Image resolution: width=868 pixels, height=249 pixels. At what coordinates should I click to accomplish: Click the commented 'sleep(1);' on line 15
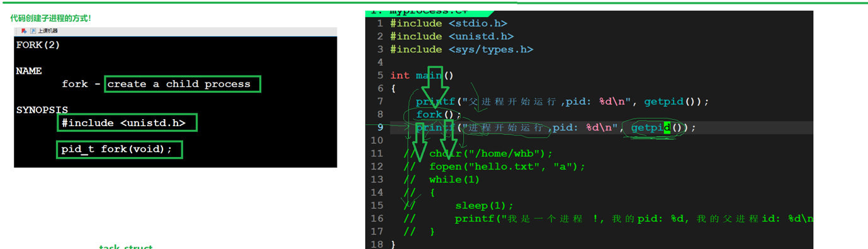click(x=485, y=206)
